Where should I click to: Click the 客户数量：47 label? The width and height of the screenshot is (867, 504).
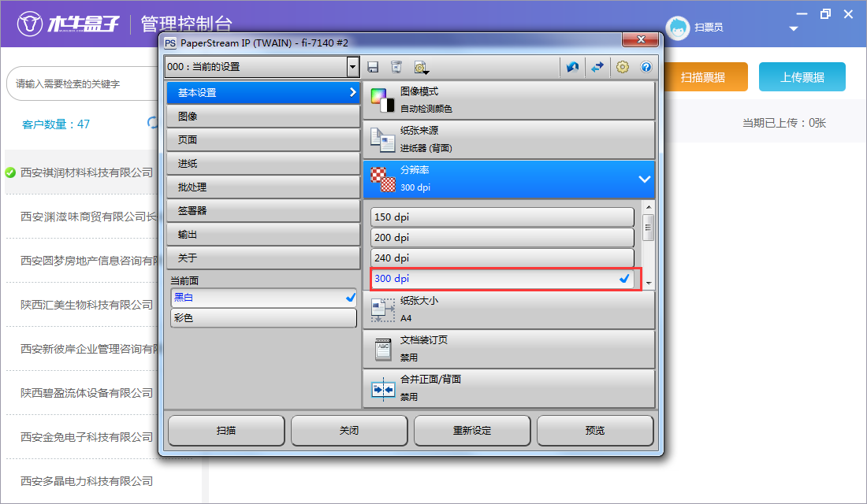56,124
